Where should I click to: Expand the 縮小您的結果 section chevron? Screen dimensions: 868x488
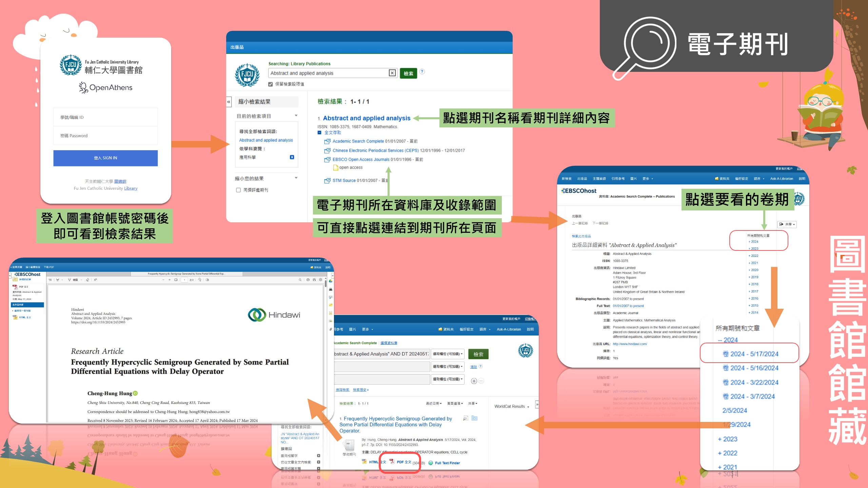click(x=296, y=178)
